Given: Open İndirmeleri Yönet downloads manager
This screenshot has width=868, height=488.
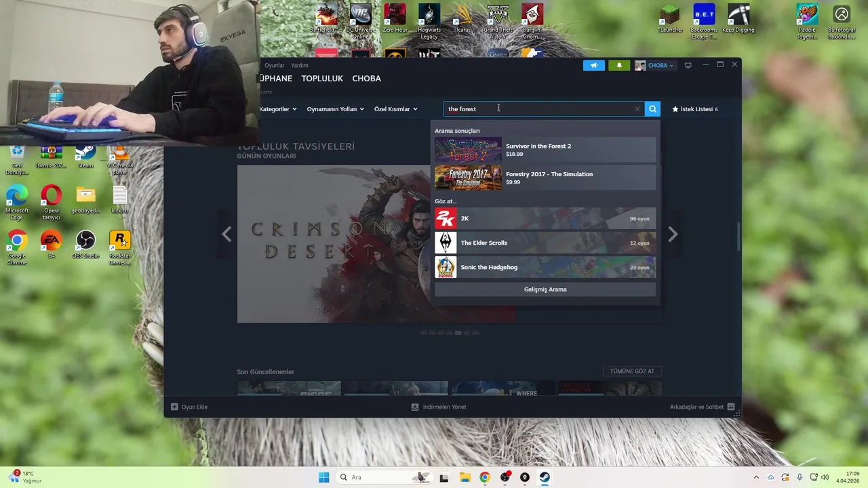Looking at the screenshot, I should pos(439,407).
